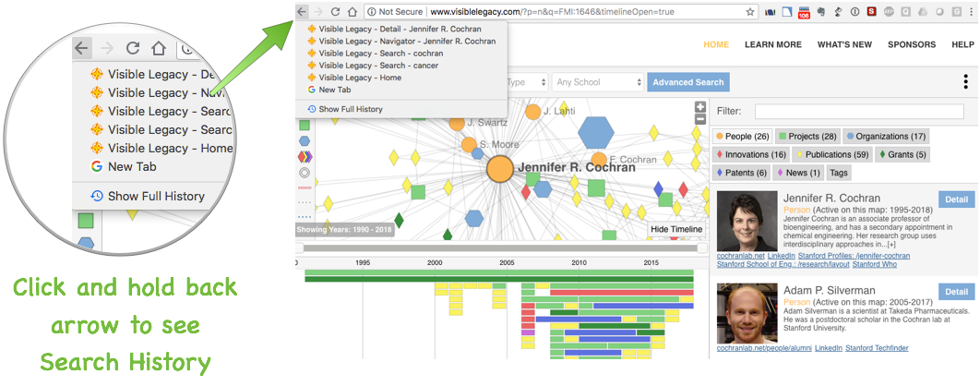Open the SPONSORS nav item
The width and height of the screenshot is (980, 386).
point(912,44)
